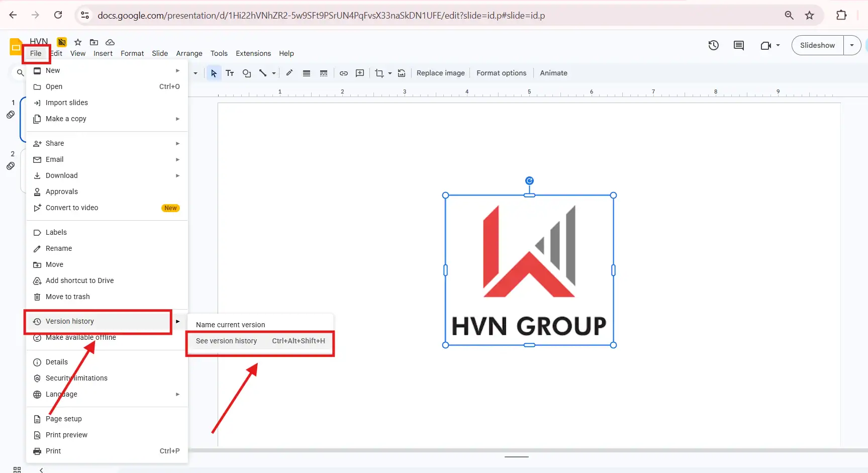
Task: Add a comment with the comment icon
Action: tap(360, 73)
